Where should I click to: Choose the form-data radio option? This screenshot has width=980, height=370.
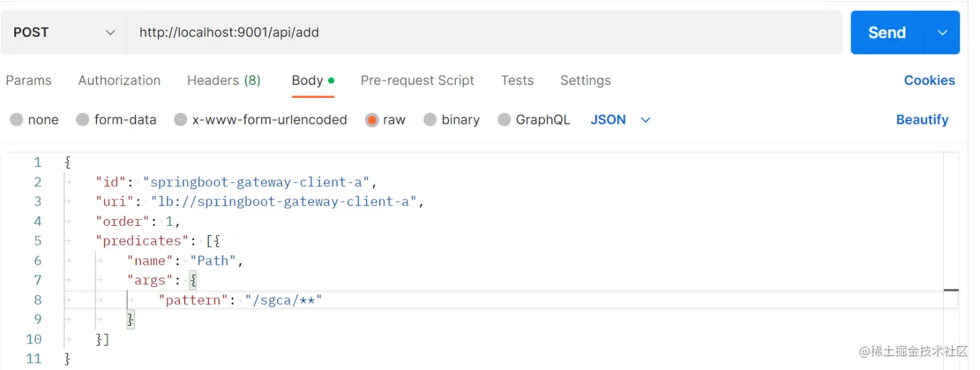click(83, 120)
